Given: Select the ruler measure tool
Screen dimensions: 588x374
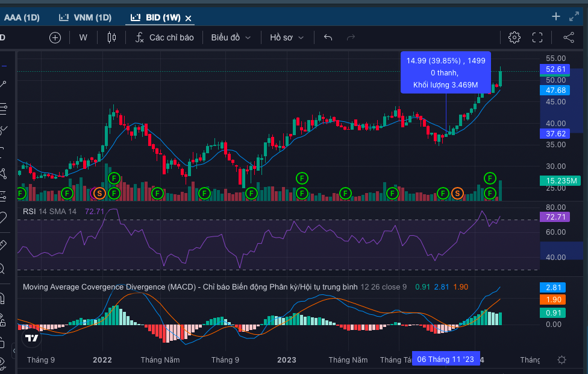Looking at the screenshot, I should 3,245.
